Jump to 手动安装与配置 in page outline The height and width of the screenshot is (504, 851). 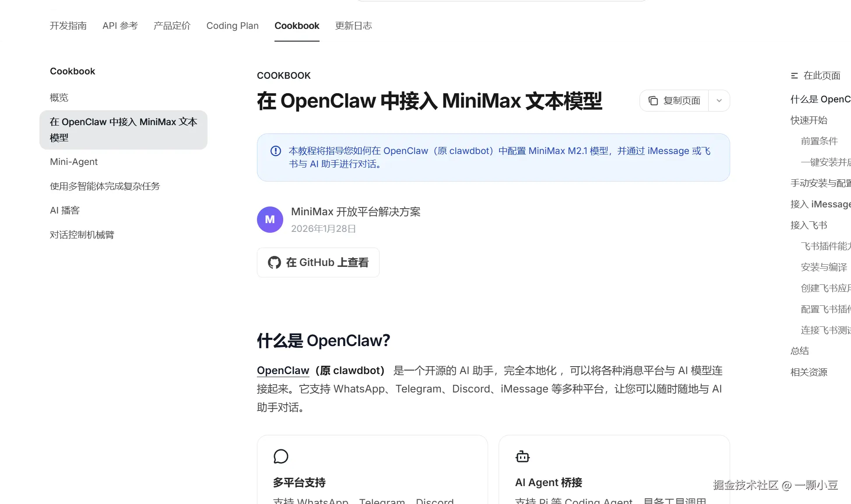[820, 183]
